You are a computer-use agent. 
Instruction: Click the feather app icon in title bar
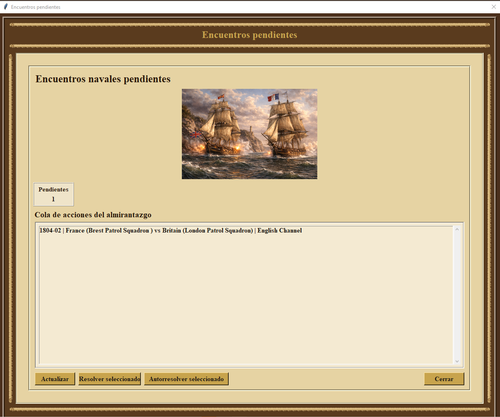point(5,7)
